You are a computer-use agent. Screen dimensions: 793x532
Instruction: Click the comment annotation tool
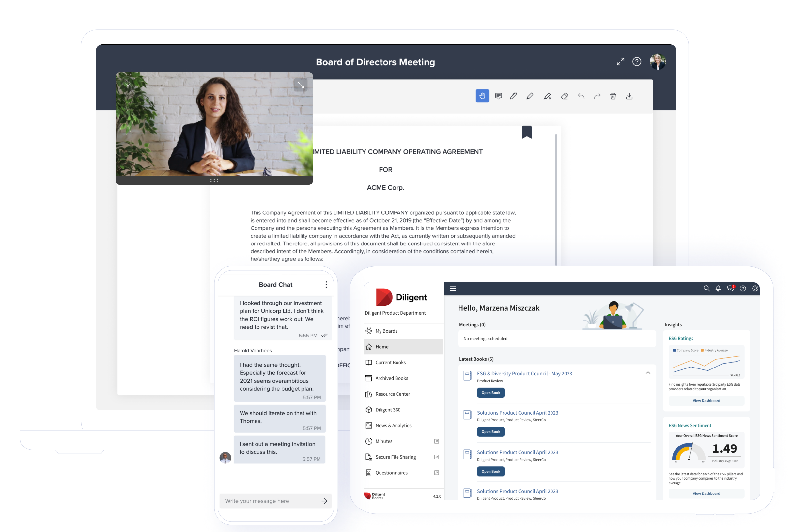498,96
